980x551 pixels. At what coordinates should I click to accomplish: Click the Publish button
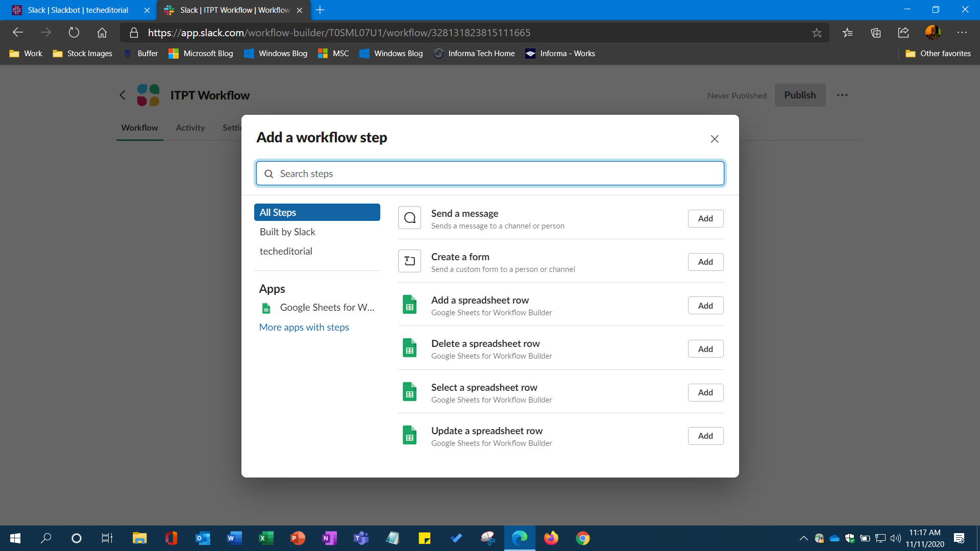(800, 95)
